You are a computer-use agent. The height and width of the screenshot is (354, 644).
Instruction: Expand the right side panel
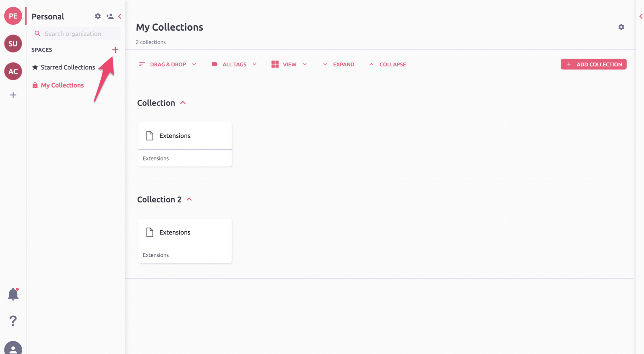click(640, 16)
